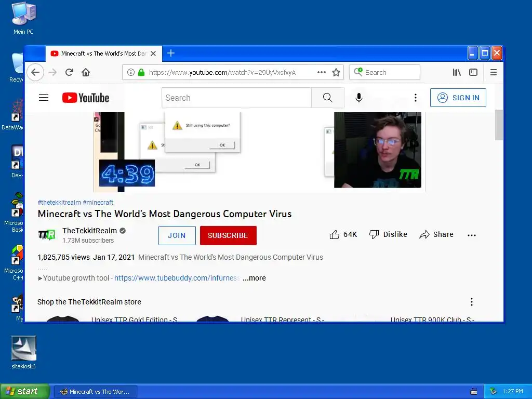532x399 pixels.
Task: Click the page vertical scrollbar thumb
Action: tap(498, 125)
